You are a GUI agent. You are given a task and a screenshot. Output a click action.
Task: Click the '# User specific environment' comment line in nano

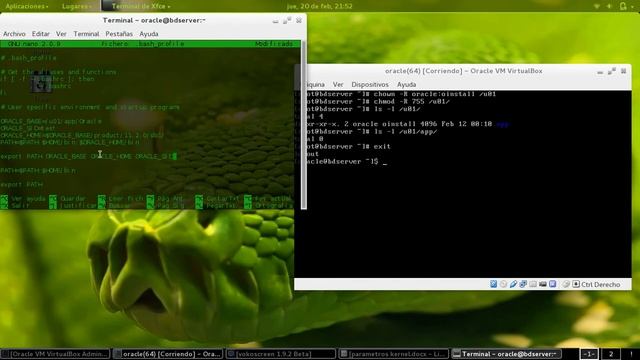[90, 107]
